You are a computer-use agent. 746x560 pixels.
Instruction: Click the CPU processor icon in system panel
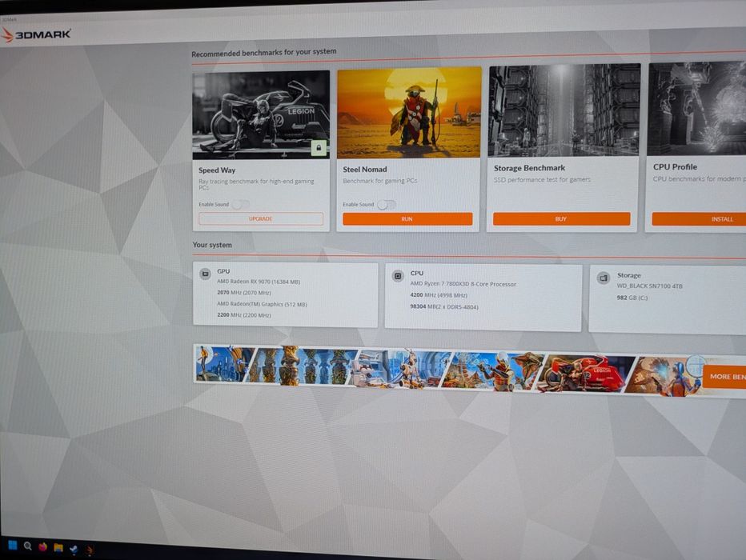[398, 276]
